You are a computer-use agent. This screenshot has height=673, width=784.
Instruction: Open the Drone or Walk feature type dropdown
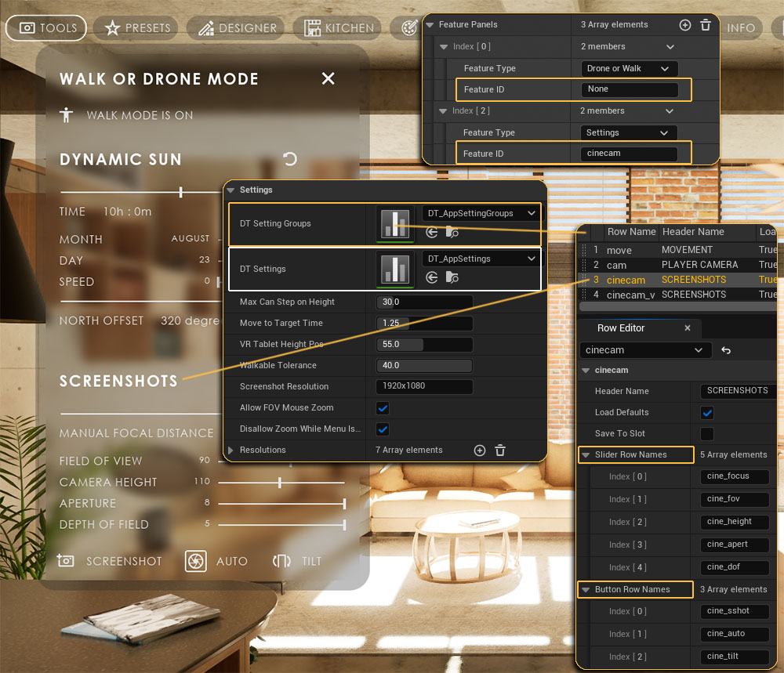tap(630, 69)
